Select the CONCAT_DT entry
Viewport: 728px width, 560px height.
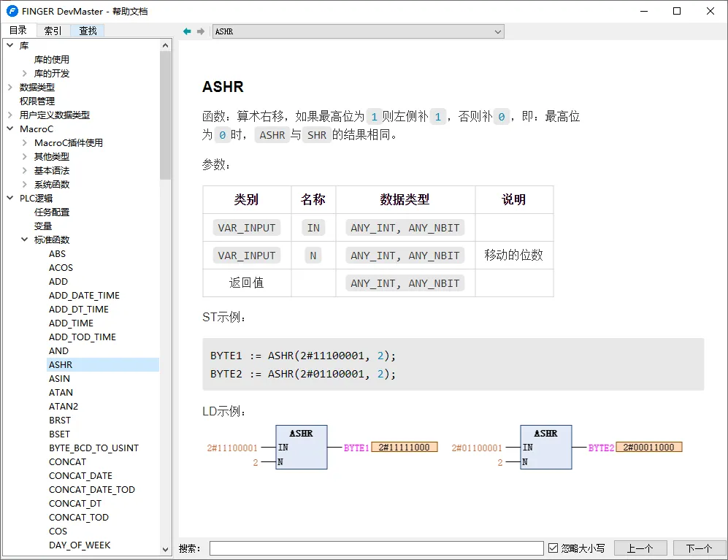coord(75,504)
